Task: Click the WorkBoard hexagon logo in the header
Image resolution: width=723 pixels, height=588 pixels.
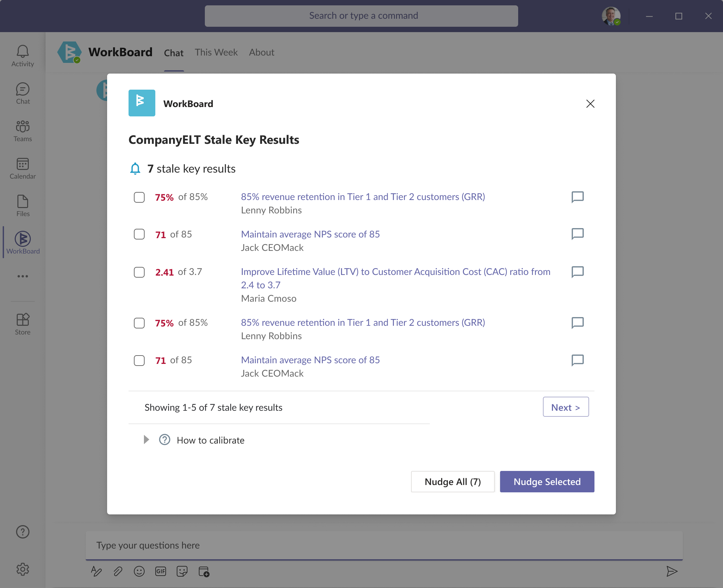Action: [70, 53]
